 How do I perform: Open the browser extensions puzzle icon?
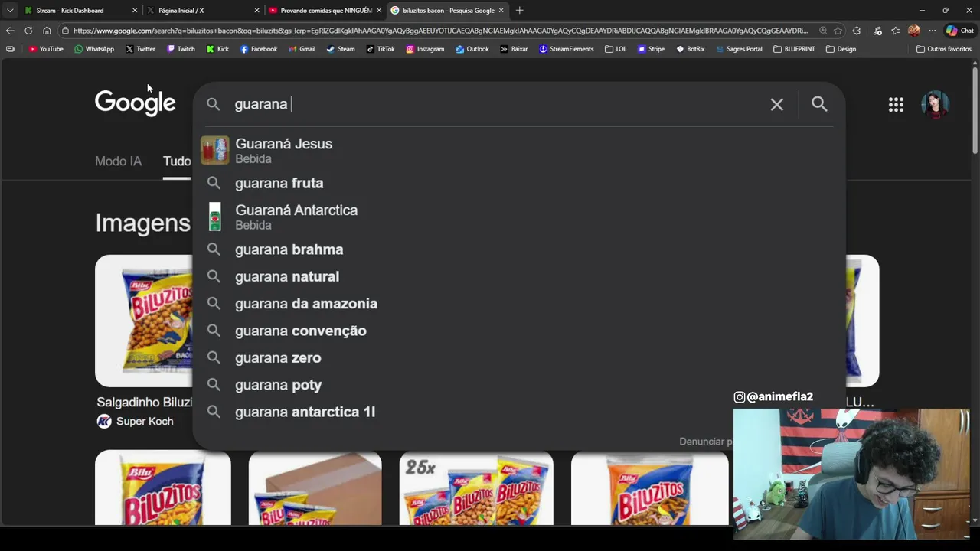tap(857, 31)
